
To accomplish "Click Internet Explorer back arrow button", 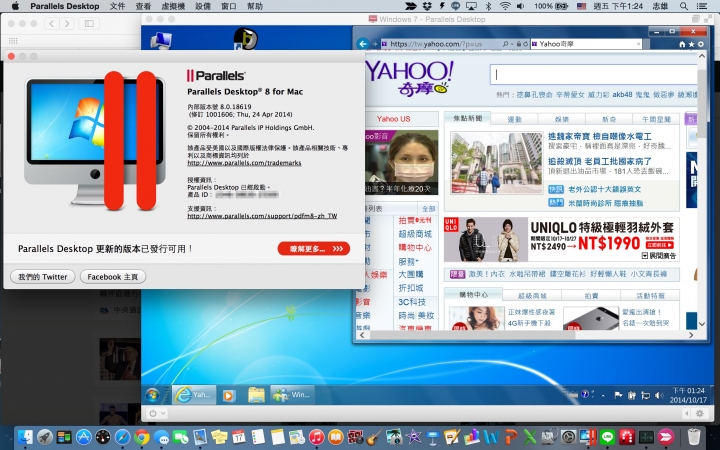I will point(363,44).
